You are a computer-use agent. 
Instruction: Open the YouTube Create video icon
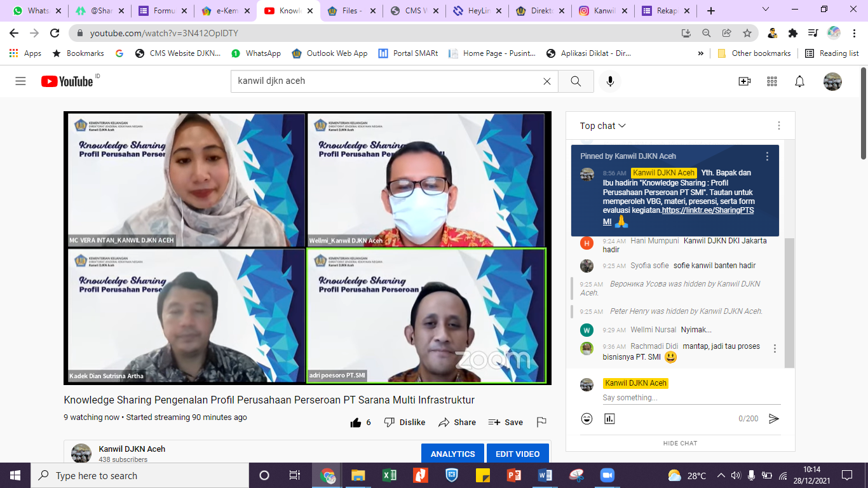coord(744,81)
